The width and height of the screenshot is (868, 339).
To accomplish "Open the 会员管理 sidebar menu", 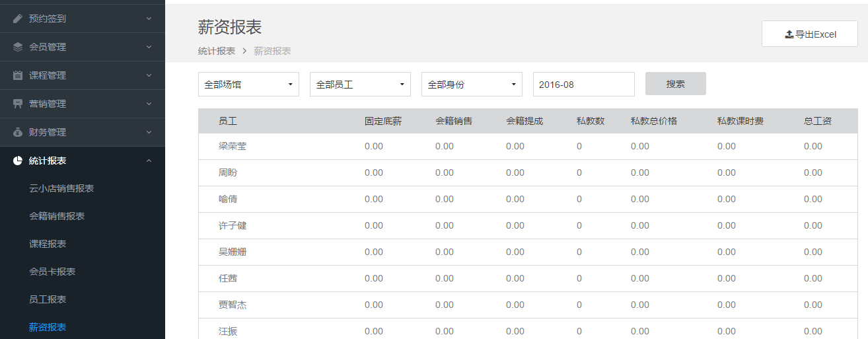I will (83, 47).
